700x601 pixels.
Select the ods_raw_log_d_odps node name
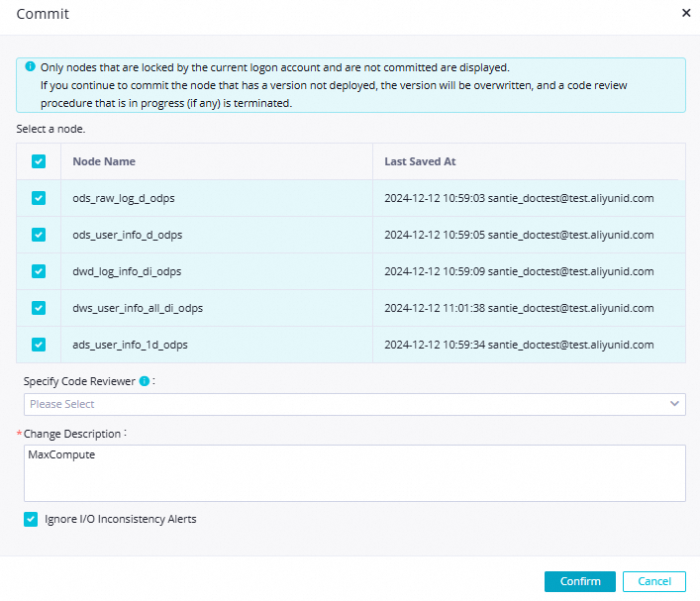[124, 198]
